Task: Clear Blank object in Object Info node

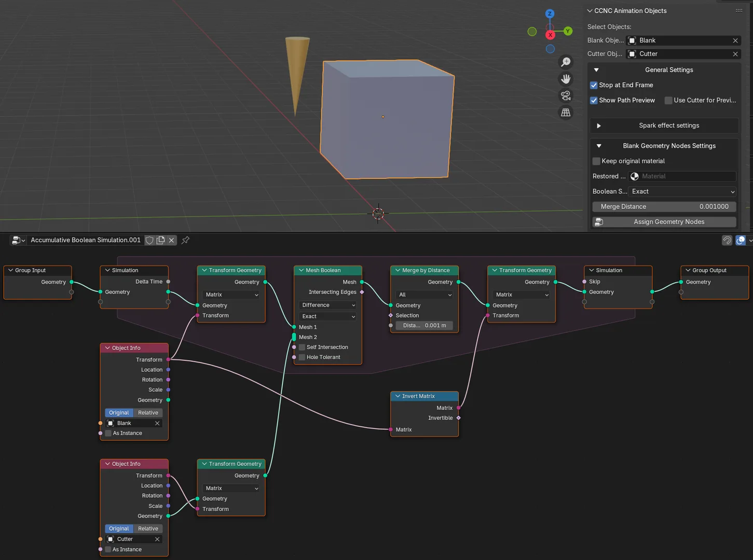Action: [x=157, y=423]
